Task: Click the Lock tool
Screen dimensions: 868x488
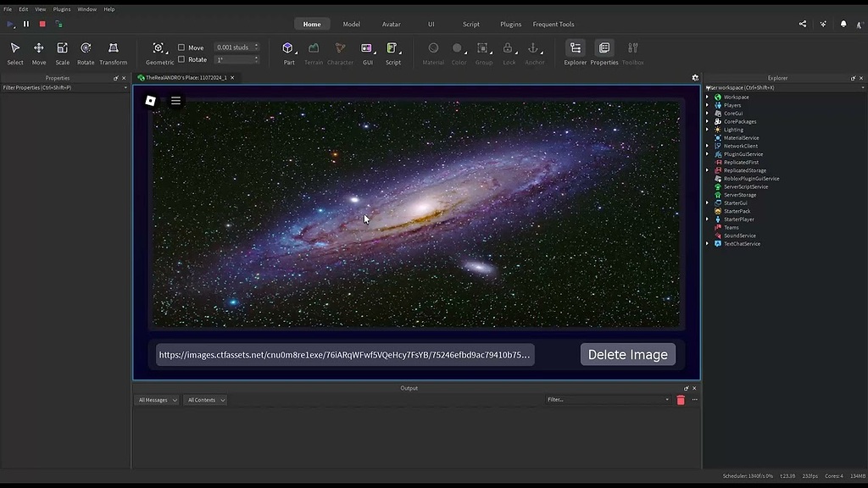Action: click(509, 53)
